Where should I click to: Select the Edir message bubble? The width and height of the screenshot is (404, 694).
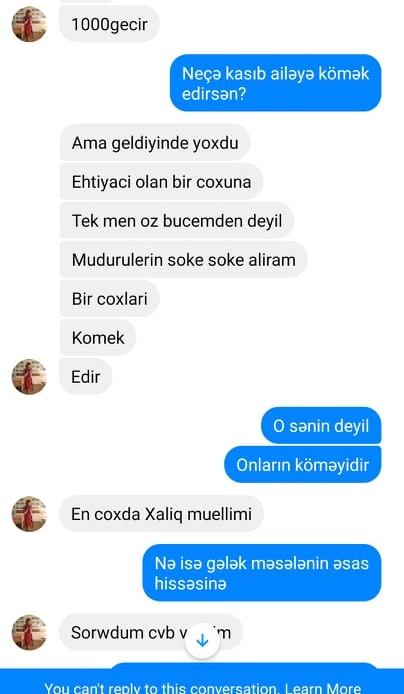tap(86, 377)
